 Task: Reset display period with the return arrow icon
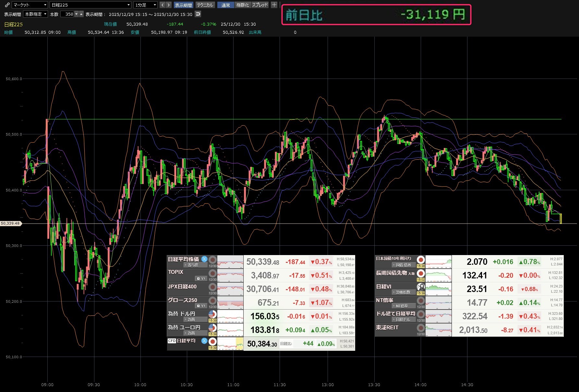pyautogui.click(x=198, y=14)
